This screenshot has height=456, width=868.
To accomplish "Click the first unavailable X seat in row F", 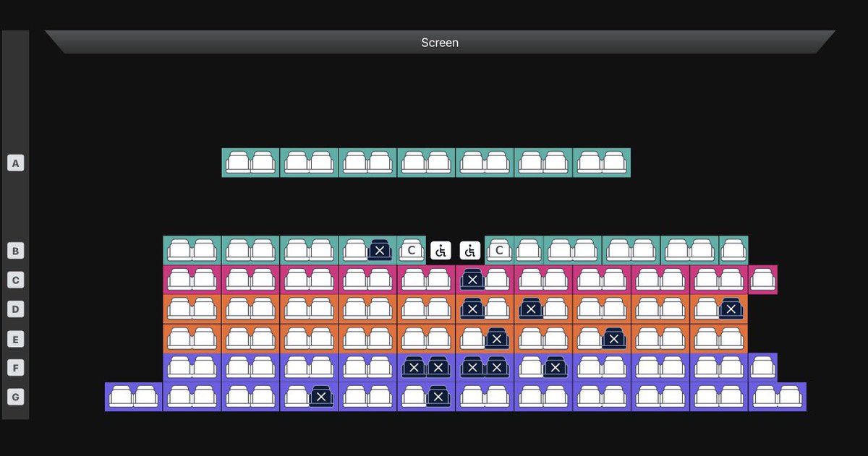I will 414,368.
